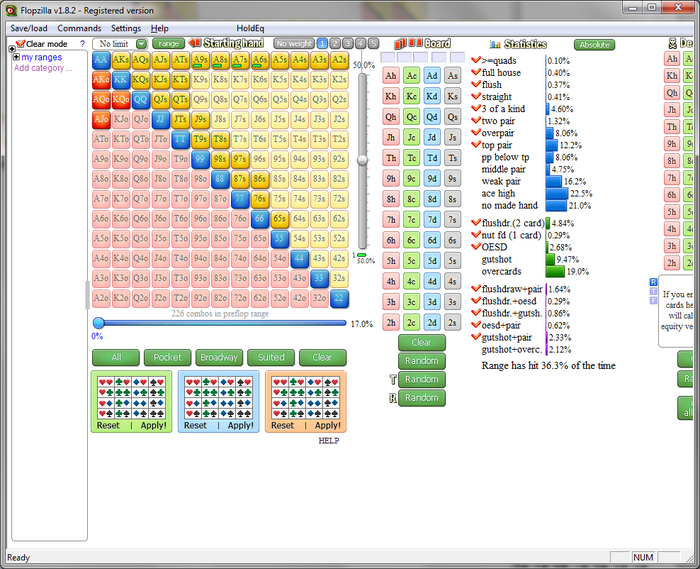Expand the my ranges tree node
This screenshot has width=700, height=569.
[17, 57]
